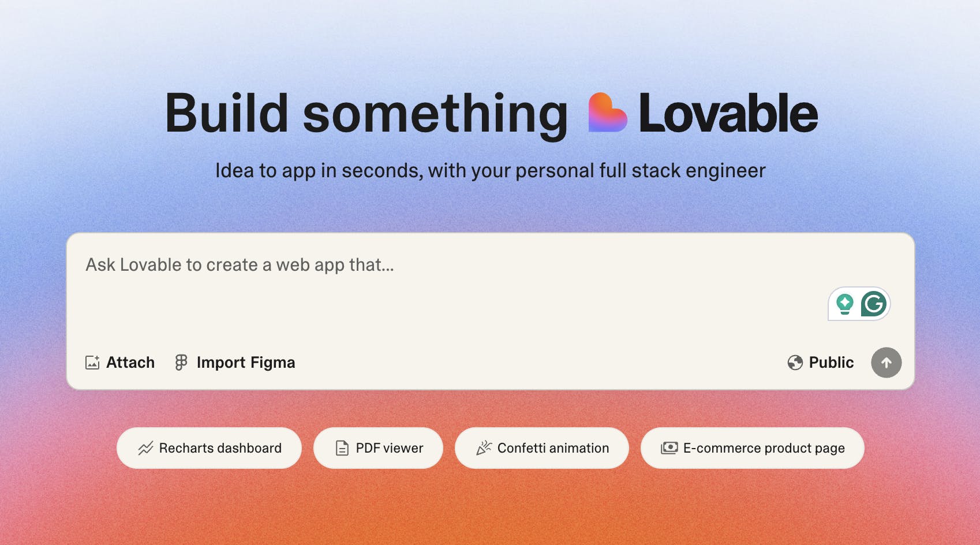Click the image icon beside Attach

pyautogui.click(x=92, y=363)
